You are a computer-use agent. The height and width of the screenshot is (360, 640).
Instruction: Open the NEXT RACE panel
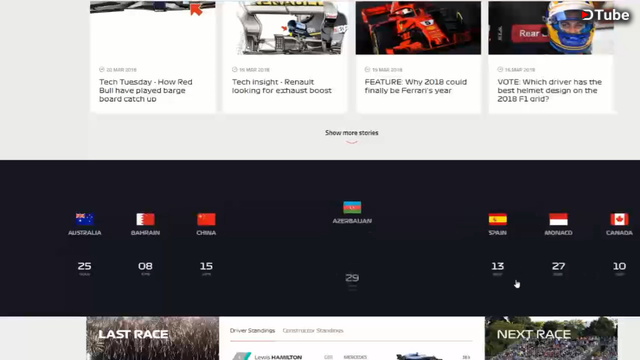pos(551,338)
